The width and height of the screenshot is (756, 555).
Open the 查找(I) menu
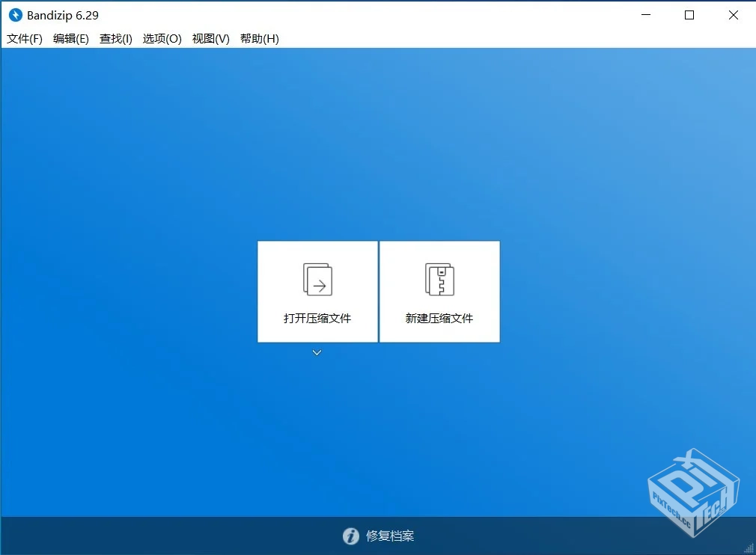[115, 38]
